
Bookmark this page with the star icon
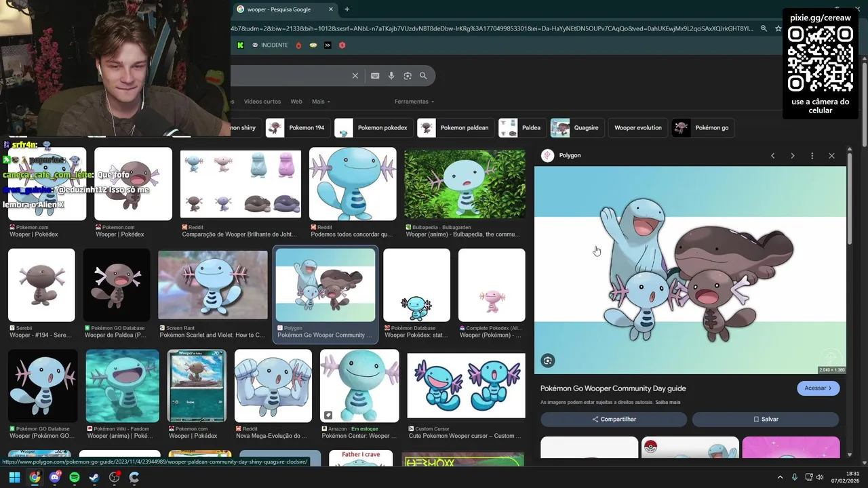[778, 28]
